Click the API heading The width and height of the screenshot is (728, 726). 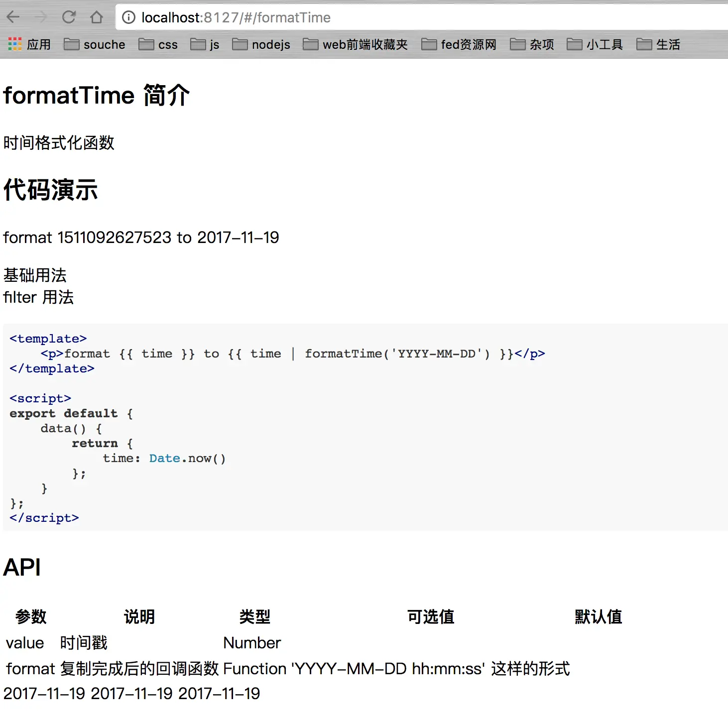coord(22,567)
